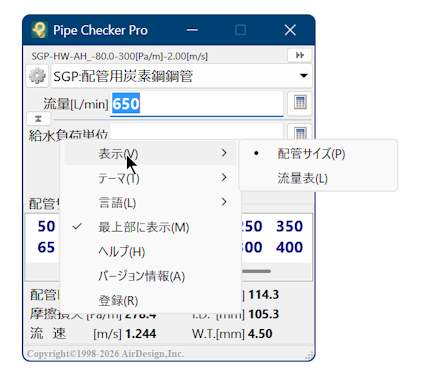Choose 登録(R) menu entry
This screenshot has height=376, width=423.
(x=150, y=300)
